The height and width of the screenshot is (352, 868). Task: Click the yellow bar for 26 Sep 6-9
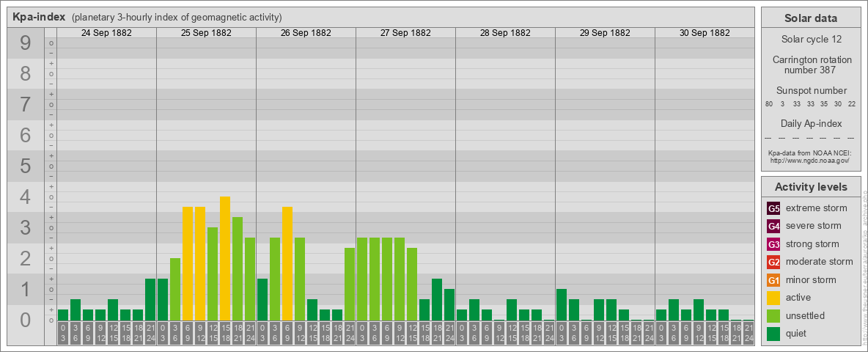287,263
